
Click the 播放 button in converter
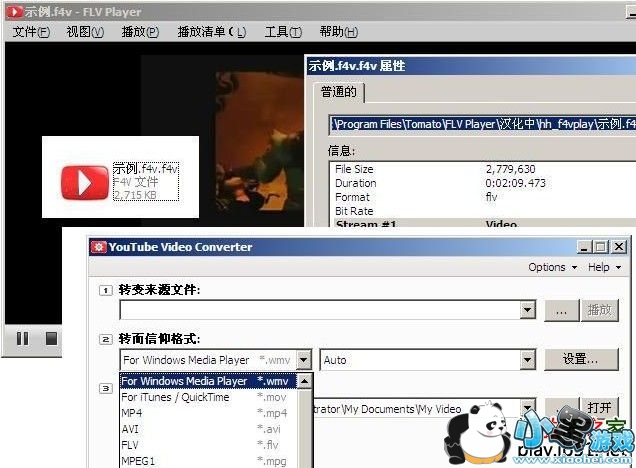point(600,310)
